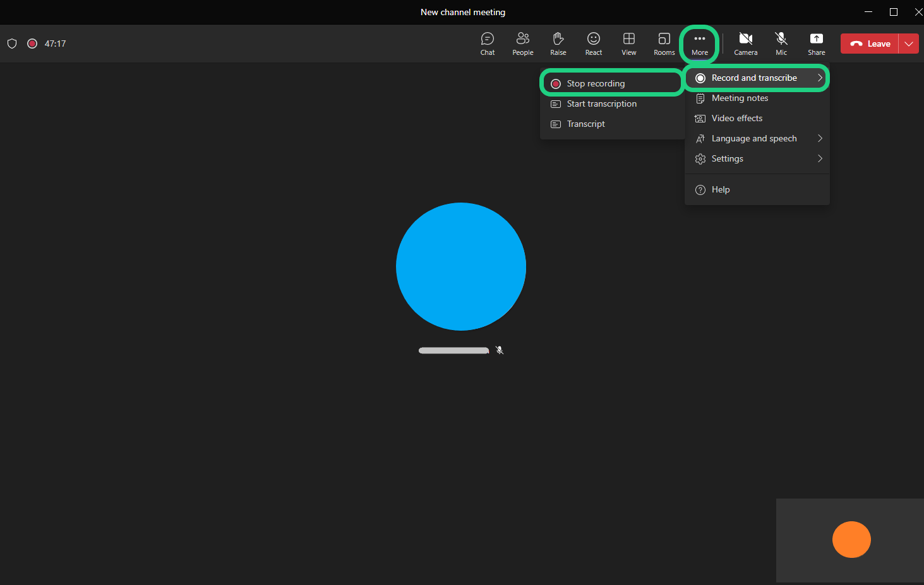Screen dimensions: 924x585
Task: Show the People participants list
Action: coord(522,44)
